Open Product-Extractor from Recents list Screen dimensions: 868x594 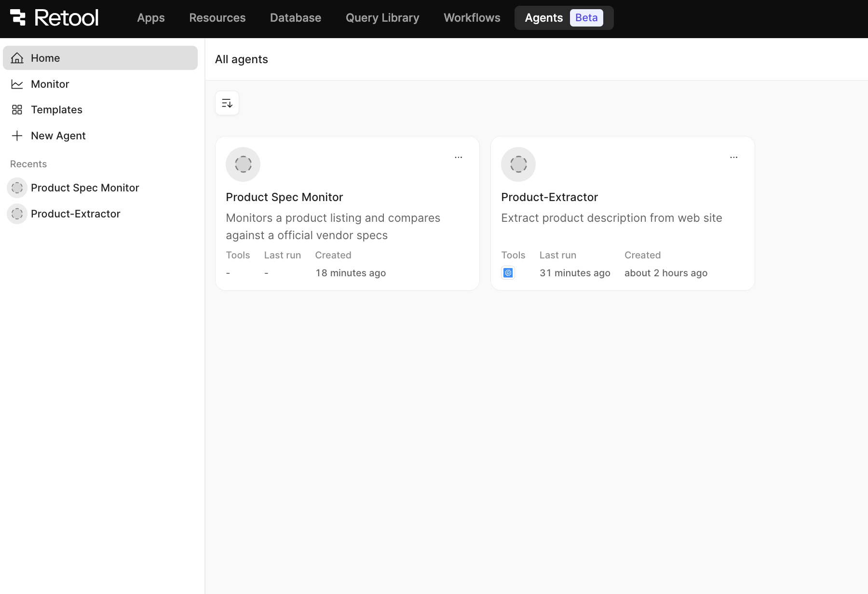click(x=76, y=214)
